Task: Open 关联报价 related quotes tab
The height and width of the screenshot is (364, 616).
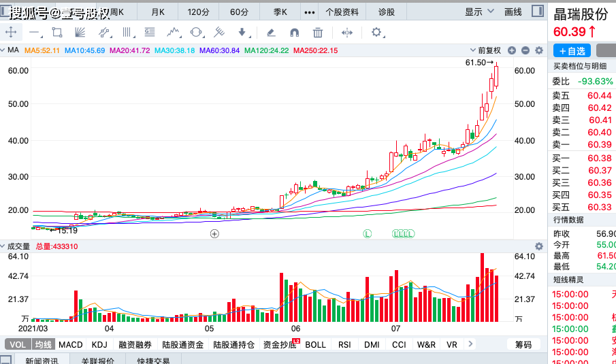Action: 98,360
